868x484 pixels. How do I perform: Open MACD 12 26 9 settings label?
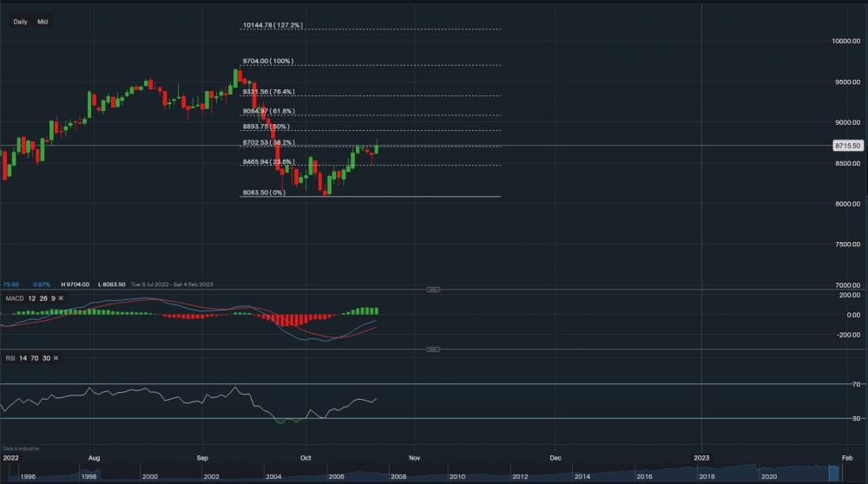(x=31, y=298)
